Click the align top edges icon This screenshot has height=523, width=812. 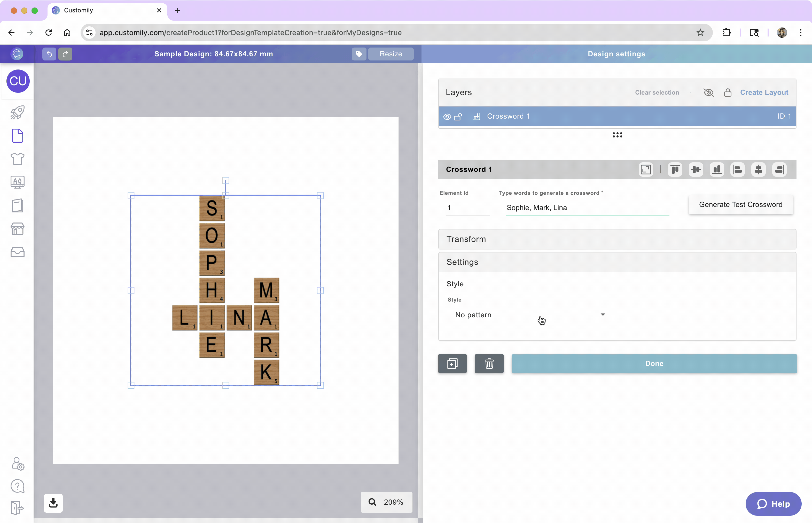tap(675, 170)
